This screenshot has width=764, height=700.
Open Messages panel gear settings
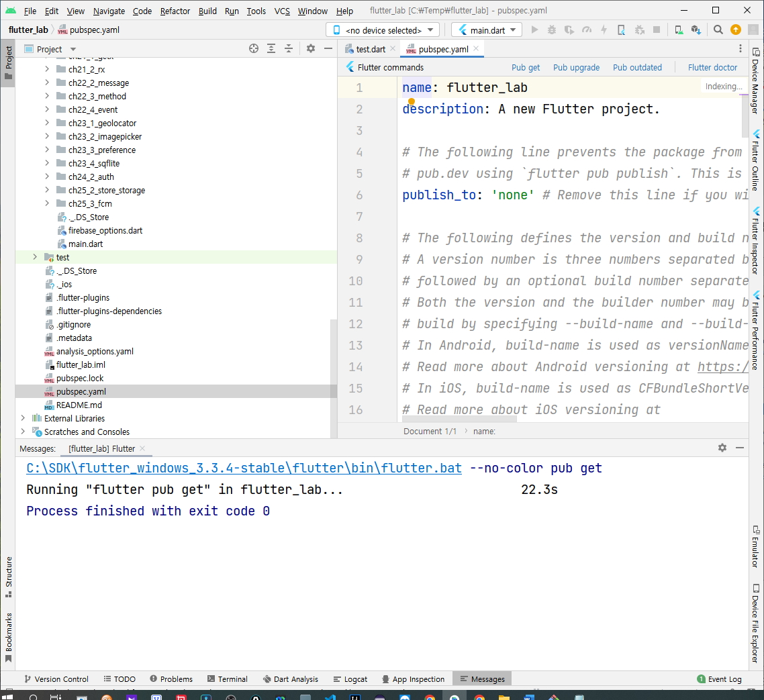pyautogui.click(x=722, y=448)
